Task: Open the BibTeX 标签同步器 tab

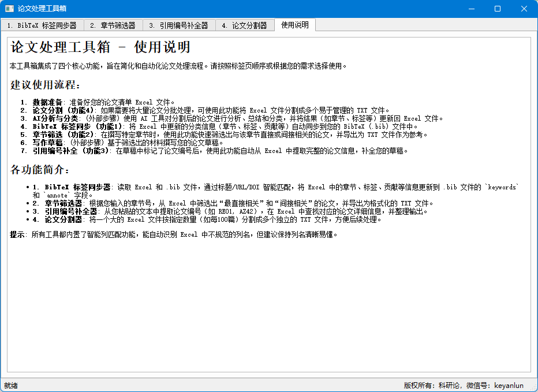Action: (x=42, y=25)
